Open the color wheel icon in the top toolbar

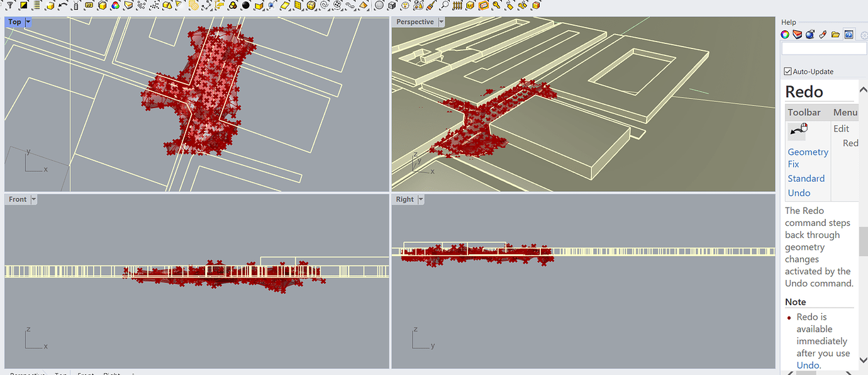(114, 5)
